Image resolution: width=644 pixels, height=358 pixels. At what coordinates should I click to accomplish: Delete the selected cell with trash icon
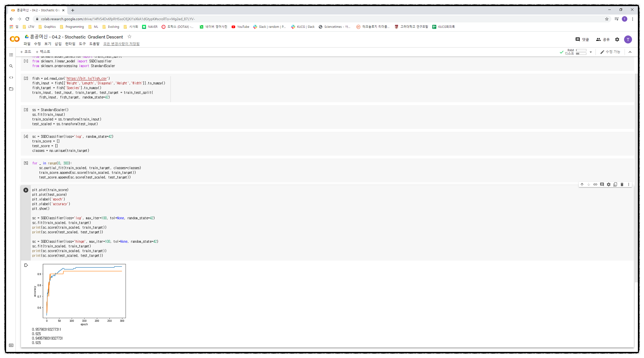click(x=622, y=184)
